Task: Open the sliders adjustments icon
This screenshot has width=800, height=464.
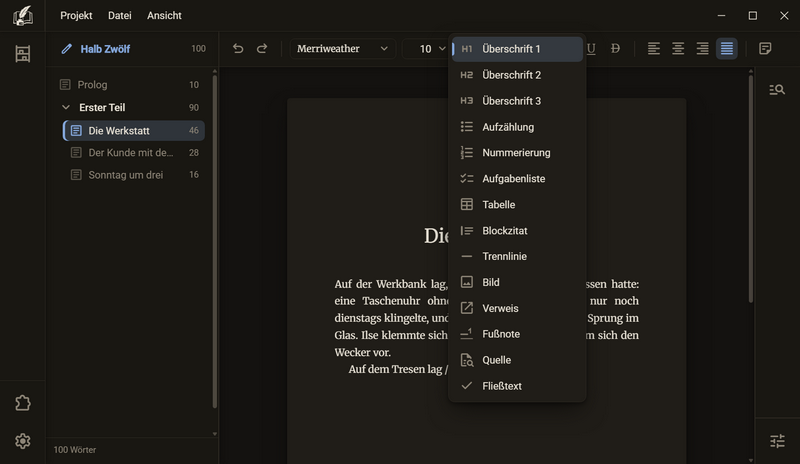Action: coord(777,441)
